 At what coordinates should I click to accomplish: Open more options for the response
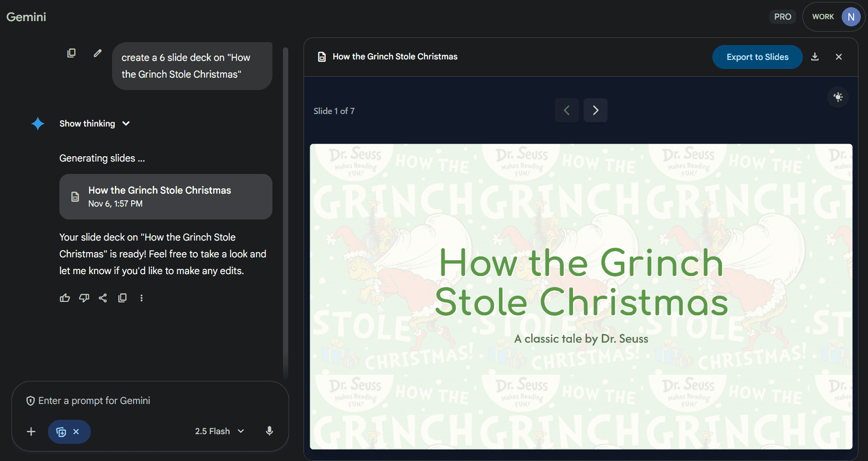[141, 298]
